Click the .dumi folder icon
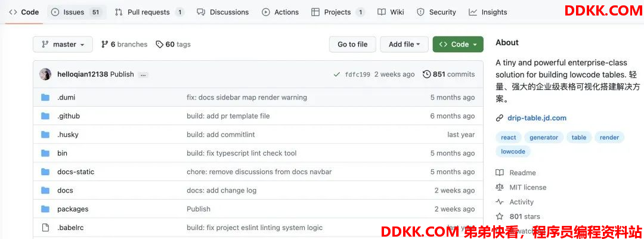The width and height of the screenshot is (644, 239). [x=45, y=97]
